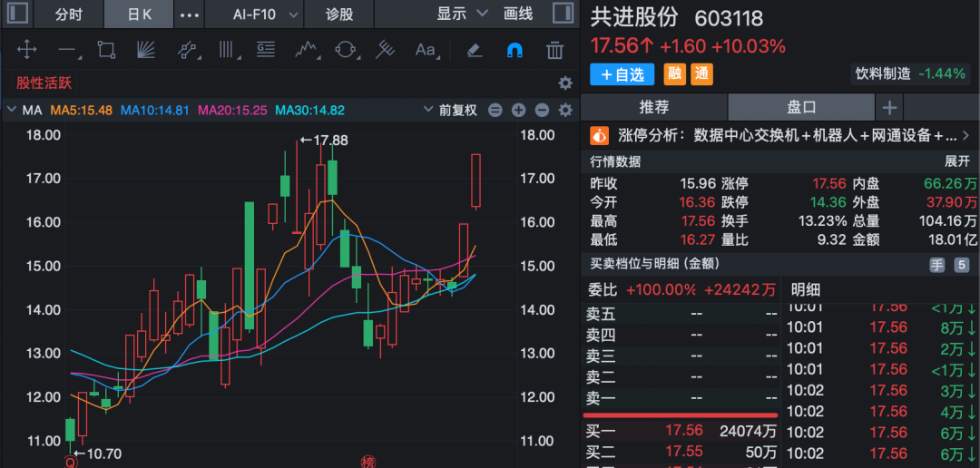Viewport: 980px width, 468px height.
Task: Click the MA5:15.48 orange label
Action: [x=82, y=111]
